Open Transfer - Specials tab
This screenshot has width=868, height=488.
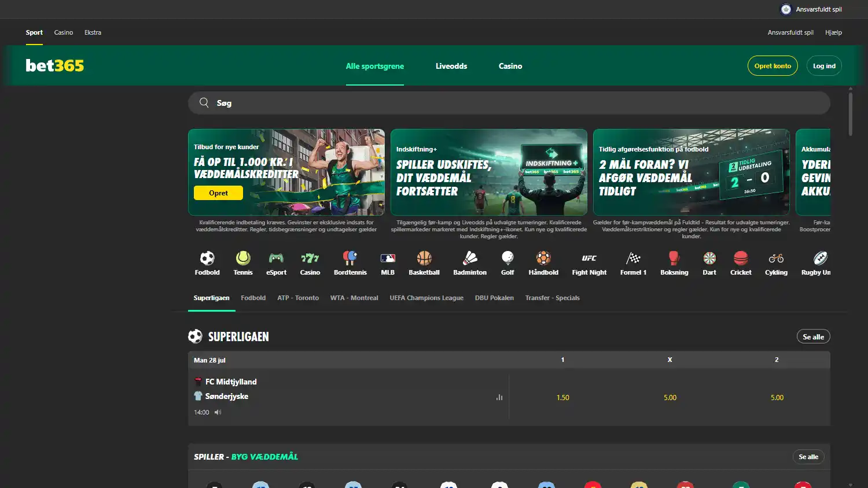pyautogui.click(x=553, y=298)
